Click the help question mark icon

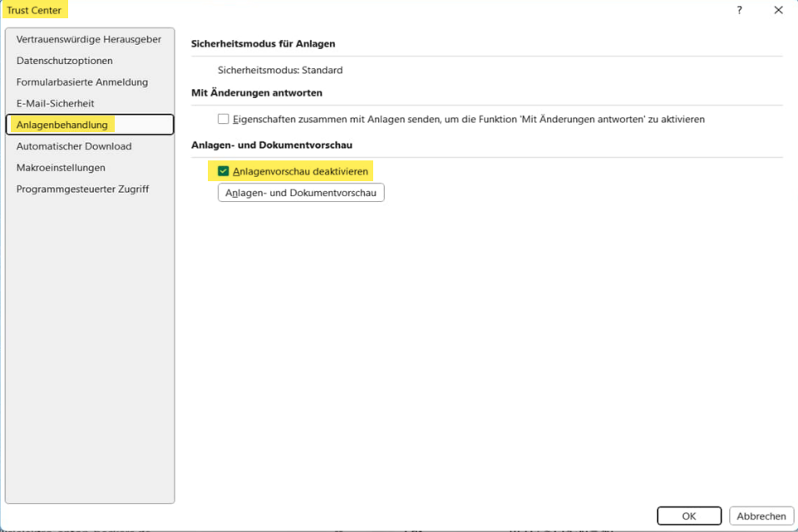(x=739, y=10)
